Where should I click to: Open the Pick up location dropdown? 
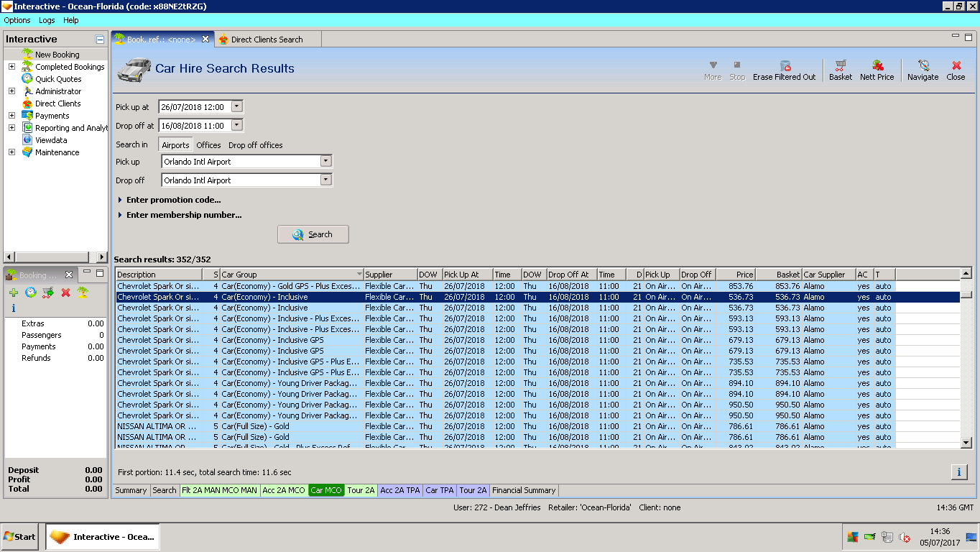pos(325,162)
